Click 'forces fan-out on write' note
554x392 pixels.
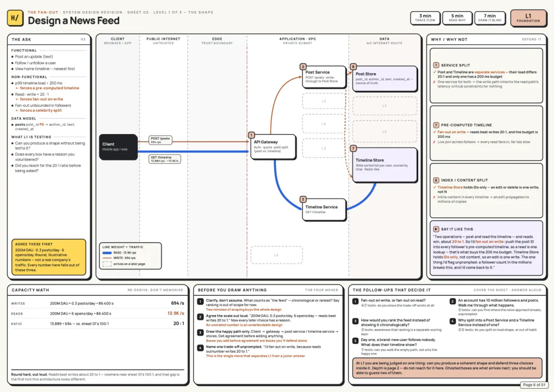click(x=39, y=99)
